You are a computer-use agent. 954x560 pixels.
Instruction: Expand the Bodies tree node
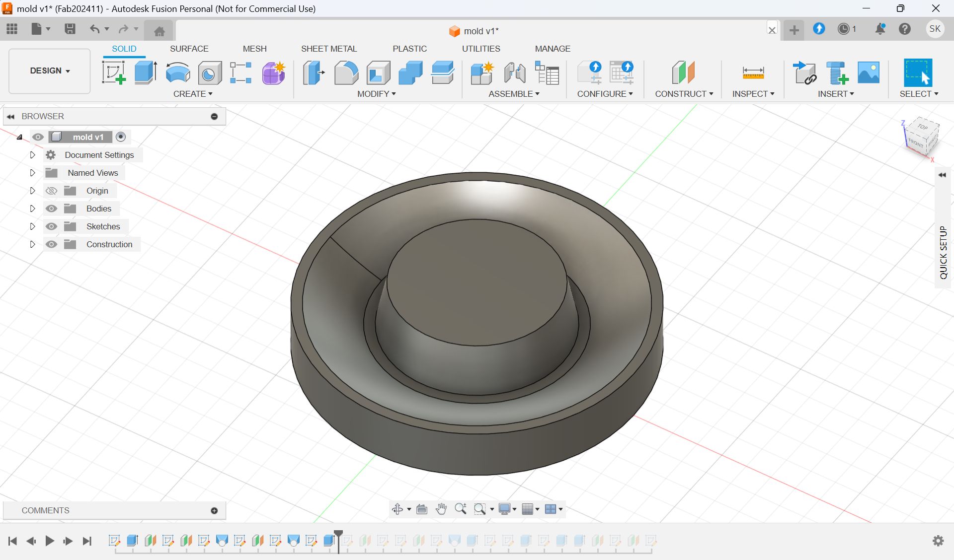32,209
